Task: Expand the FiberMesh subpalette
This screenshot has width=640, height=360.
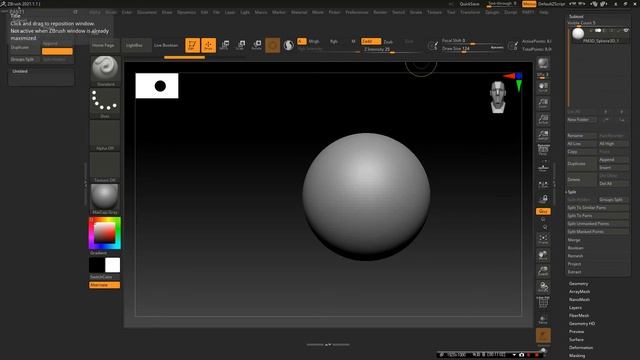Action: coord(579,316)
